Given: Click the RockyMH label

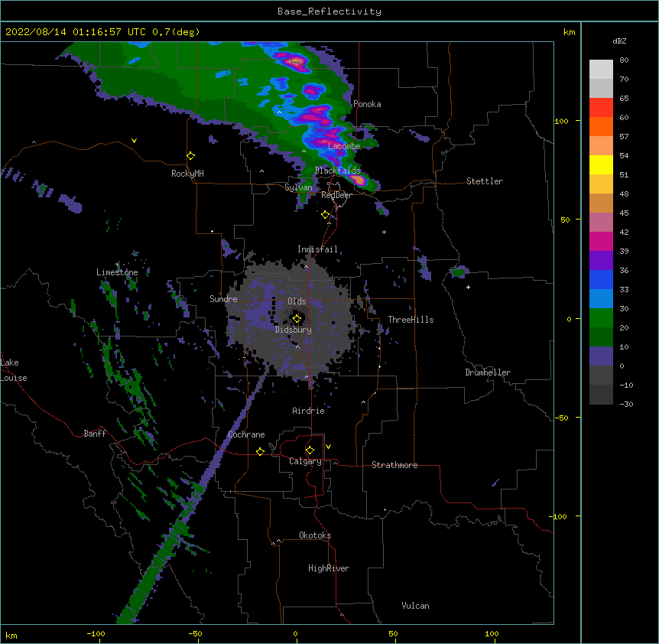Looking at the screenshot, I should point(187,173).
